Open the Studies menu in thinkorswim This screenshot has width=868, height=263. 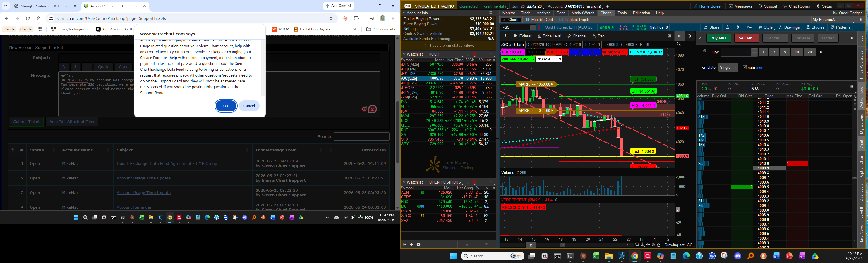point(815,27)
